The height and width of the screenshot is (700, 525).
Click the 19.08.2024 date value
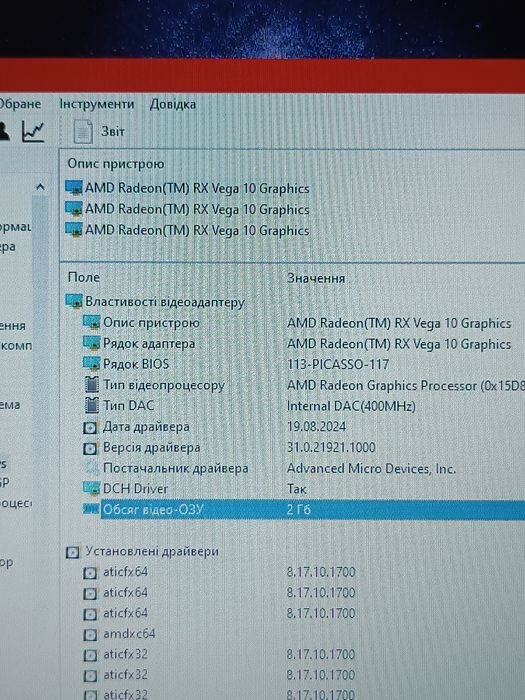pos(317,427)
